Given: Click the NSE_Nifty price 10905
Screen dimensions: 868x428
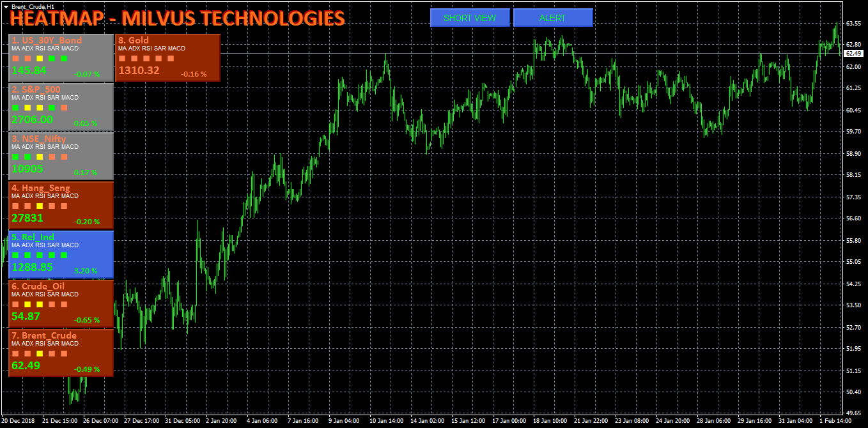Looking at the screenshot, I should pos(27,169).
